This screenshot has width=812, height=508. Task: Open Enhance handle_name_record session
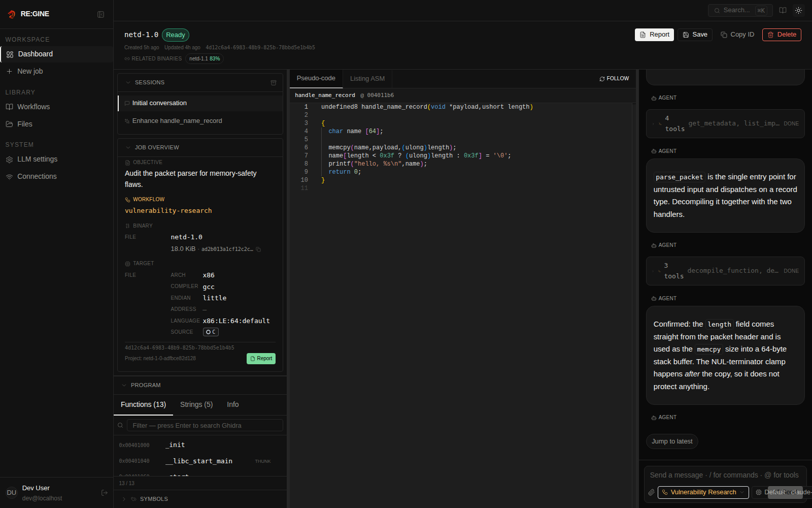tap(200, 121)
